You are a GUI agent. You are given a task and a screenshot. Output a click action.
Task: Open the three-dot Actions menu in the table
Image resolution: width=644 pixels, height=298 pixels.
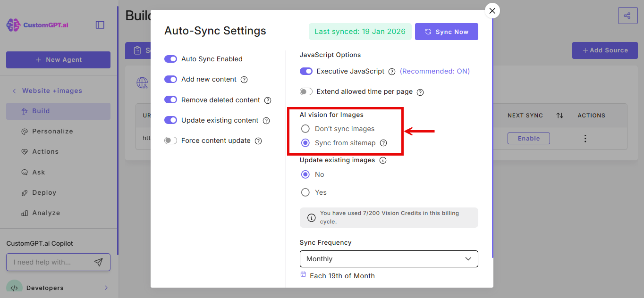[x=585, y=139]
